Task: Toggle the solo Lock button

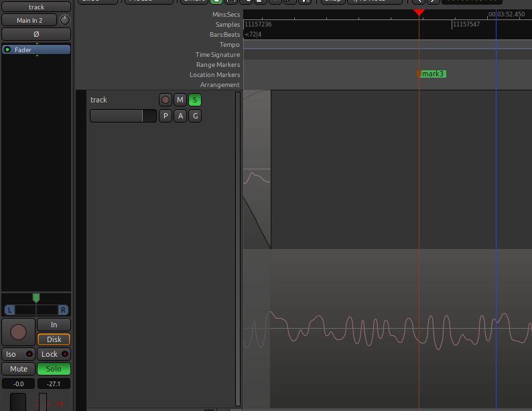Action: click(x=54, y=354)
